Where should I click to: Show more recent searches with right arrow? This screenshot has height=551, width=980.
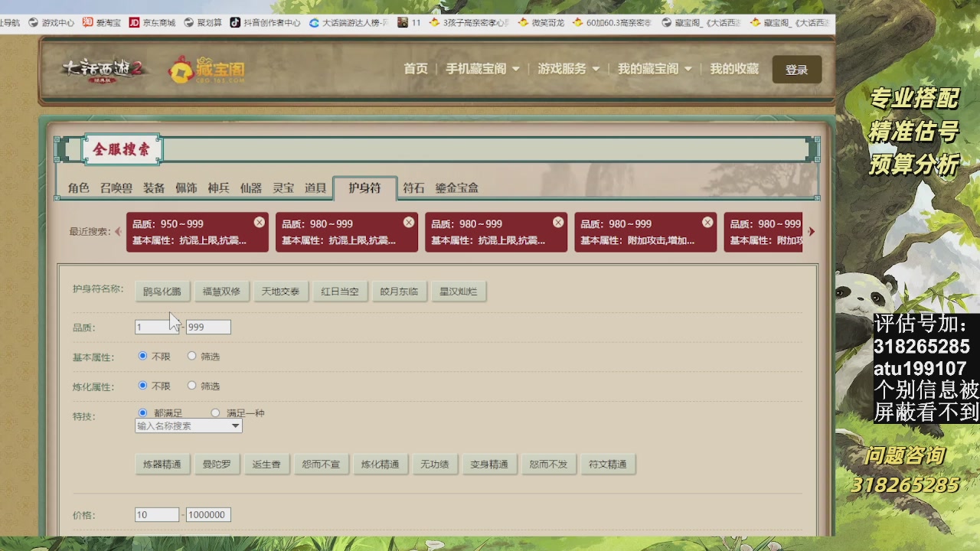812,231
